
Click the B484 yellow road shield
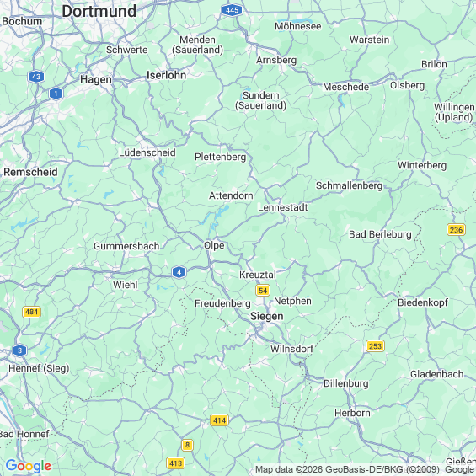31,312
